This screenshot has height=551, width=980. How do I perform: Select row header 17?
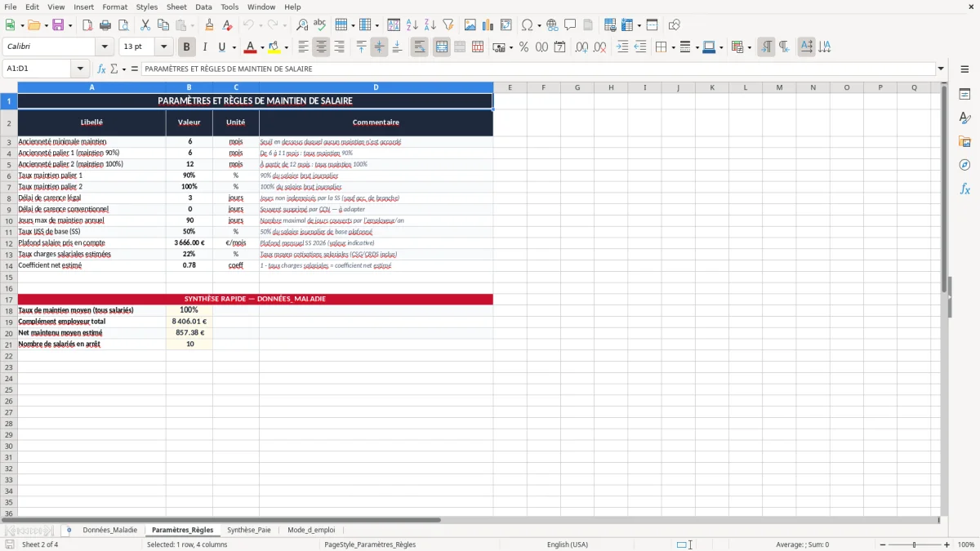[9, 299]
